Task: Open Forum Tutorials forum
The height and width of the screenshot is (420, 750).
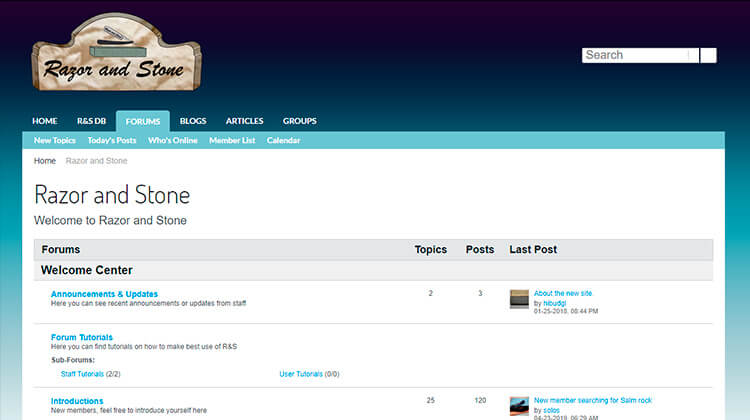Action: (x=82, y=337)
